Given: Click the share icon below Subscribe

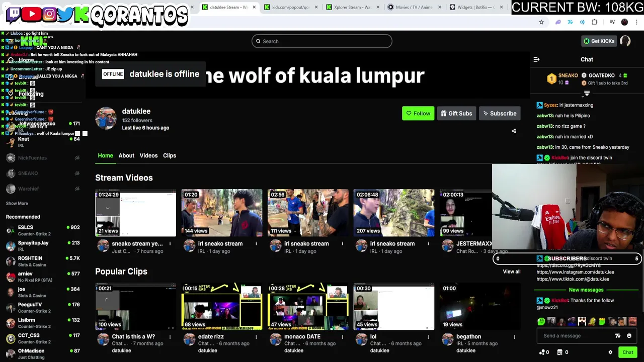Looking at the screenshot, I should click(514, 131).
